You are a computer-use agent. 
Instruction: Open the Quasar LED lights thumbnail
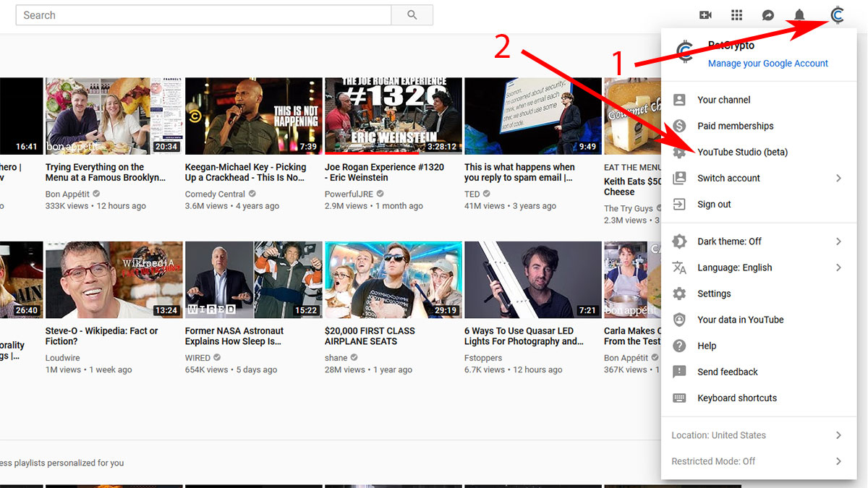[x=532, y=280]
